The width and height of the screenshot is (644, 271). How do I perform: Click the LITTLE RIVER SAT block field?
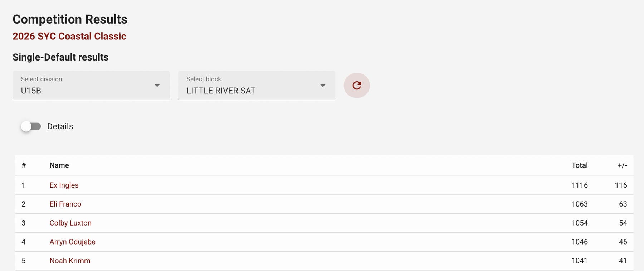pyautogui.click(x=257, y=85)
